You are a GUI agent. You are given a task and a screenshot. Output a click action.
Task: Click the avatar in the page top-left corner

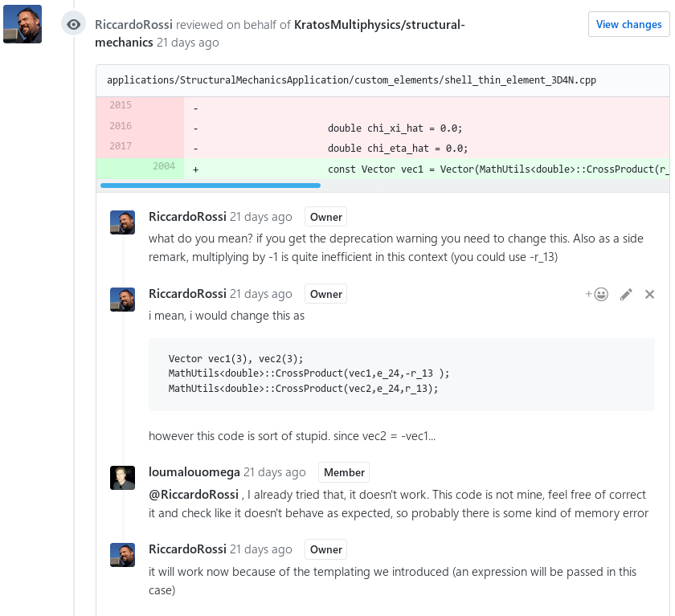22,23
